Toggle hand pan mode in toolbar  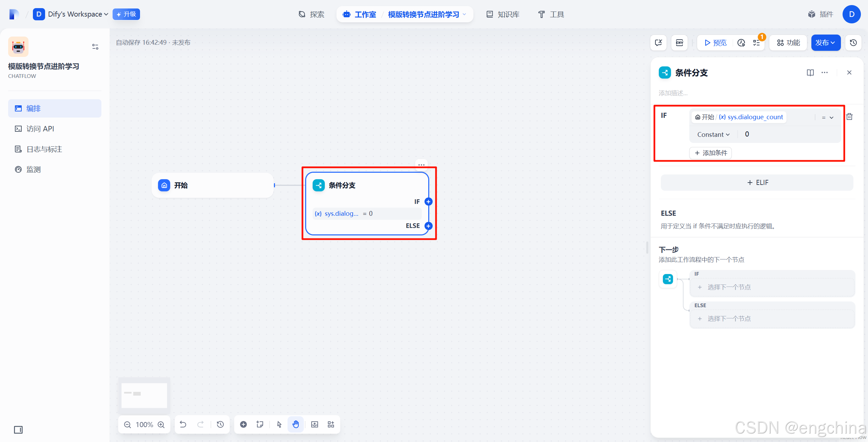(296, 424)
